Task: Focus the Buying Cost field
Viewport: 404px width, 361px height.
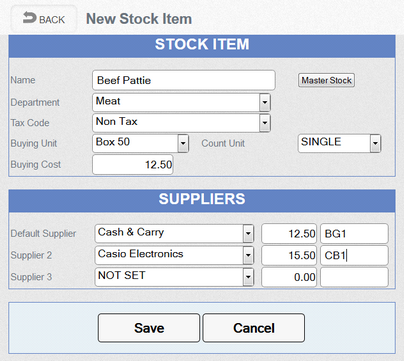Action: [133, 164]
